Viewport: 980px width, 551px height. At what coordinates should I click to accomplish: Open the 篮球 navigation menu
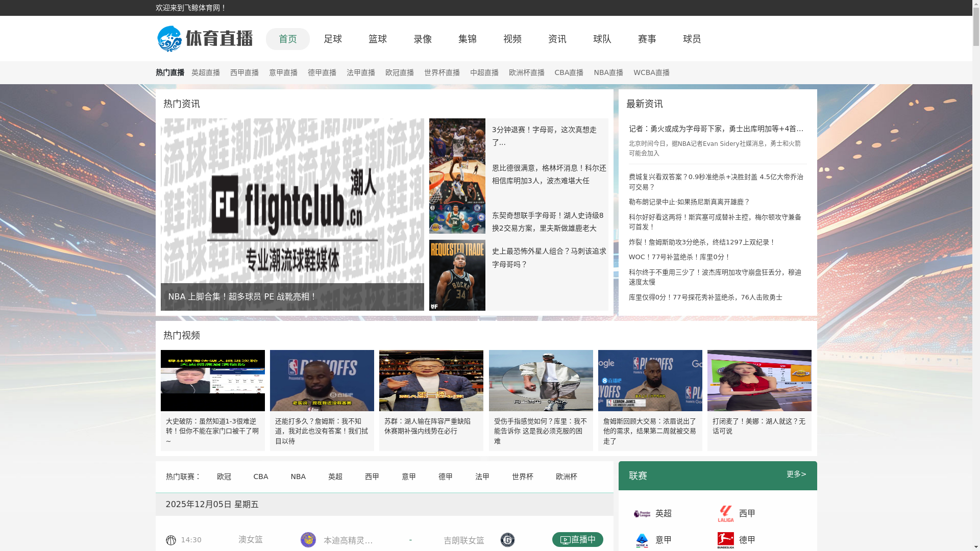tap(377, 39)
